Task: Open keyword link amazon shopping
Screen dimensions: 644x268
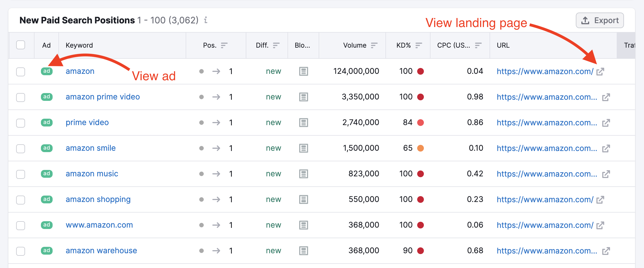Action: click(98, 199)
